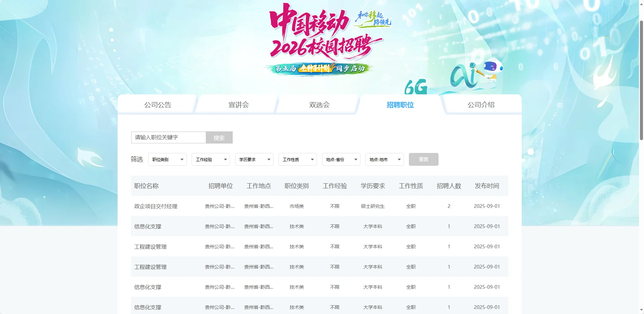Click the page scrollbar thumb
Screen dimensions: 644x314
point(641,80)
